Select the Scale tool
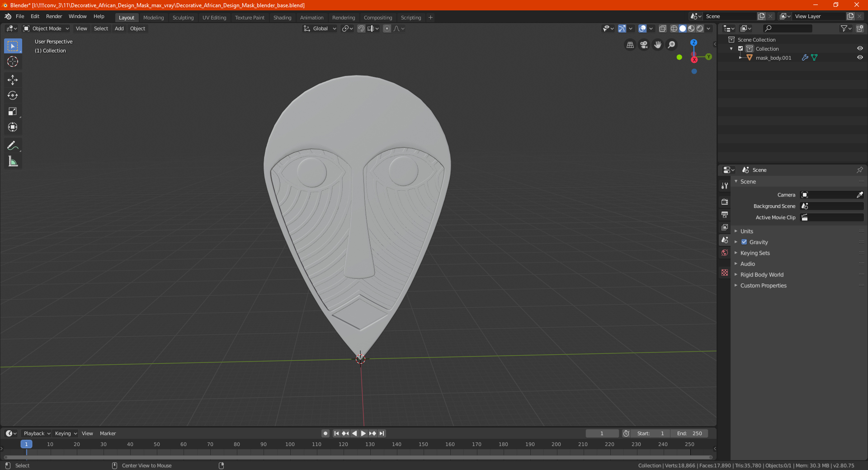868x470 pixels. pos(13,112)
